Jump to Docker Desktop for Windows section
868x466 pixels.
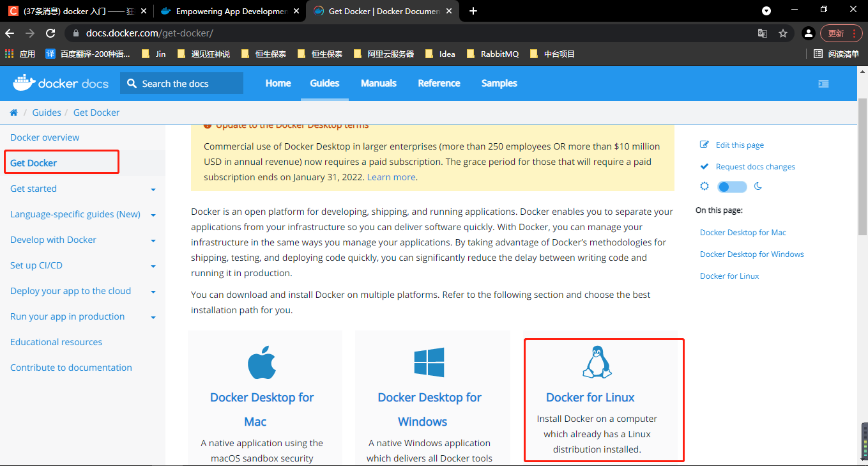tap(752, 254)
